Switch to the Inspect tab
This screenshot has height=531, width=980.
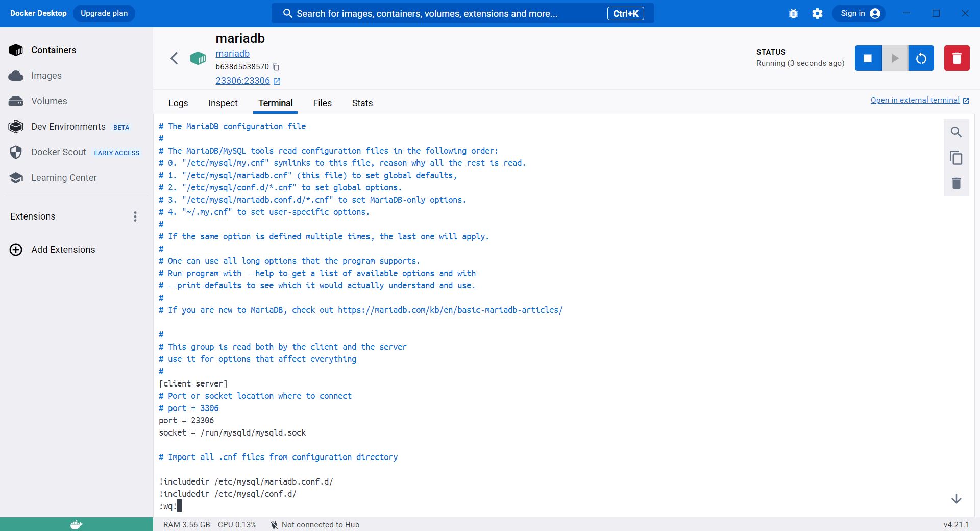tap(223, 103)
